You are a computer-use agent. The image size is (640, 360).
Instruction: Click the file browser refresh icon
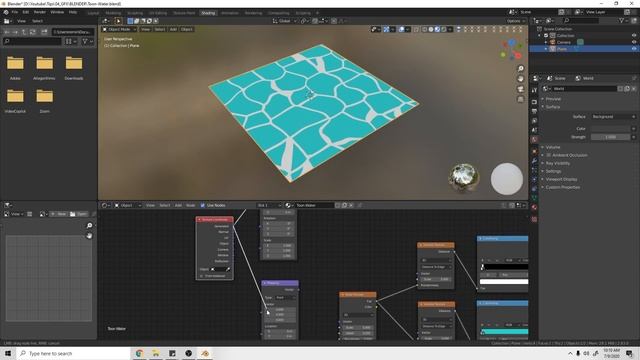pos(33,32)
